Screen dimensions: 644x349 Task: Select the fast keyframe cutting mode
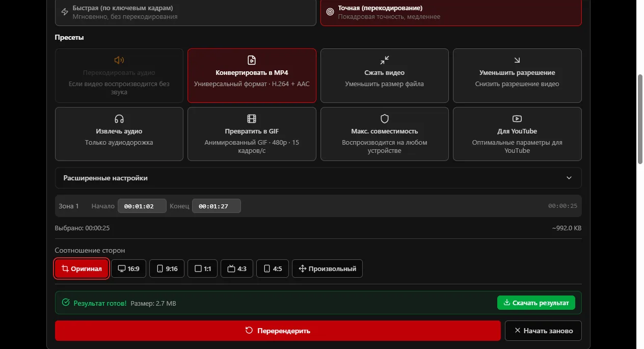185,12
